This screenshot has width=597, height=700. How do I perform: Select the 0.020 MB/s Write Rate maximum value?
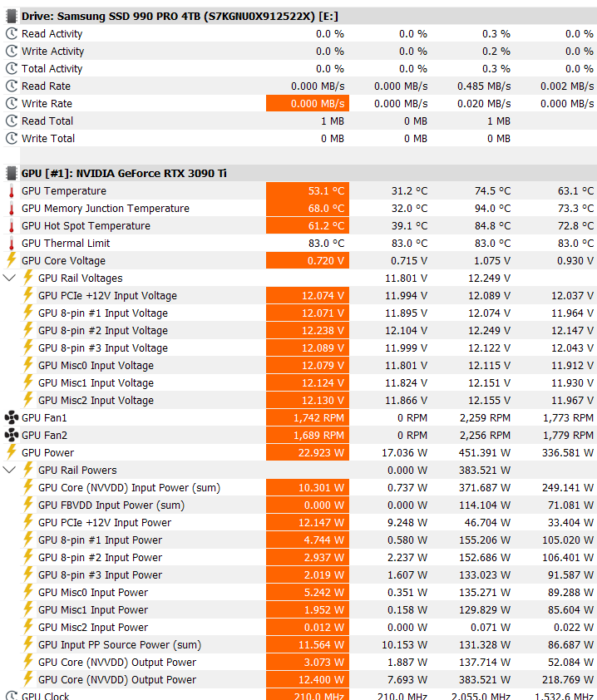[484, 104]
